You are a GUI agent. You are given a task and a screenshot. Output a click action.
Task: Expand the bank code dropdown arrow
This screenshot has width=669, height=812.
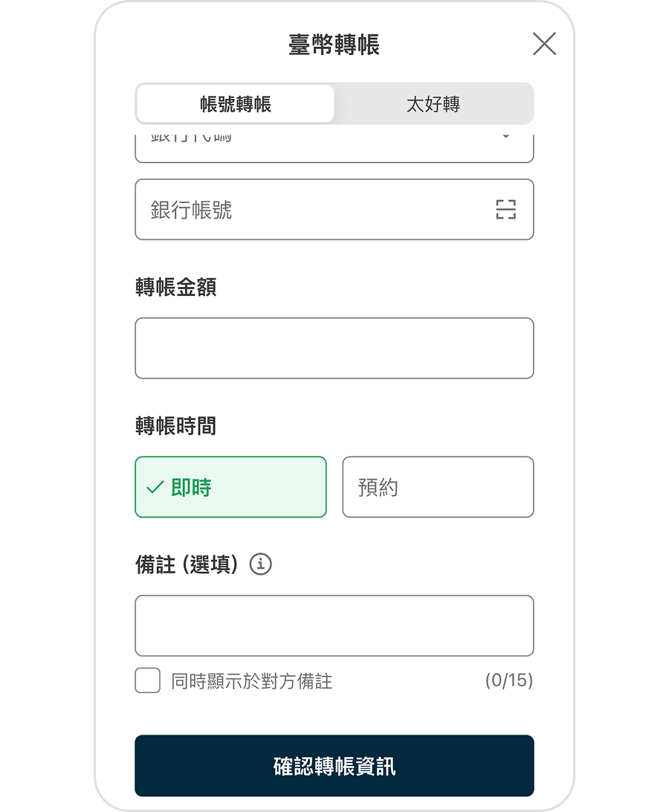506,136
